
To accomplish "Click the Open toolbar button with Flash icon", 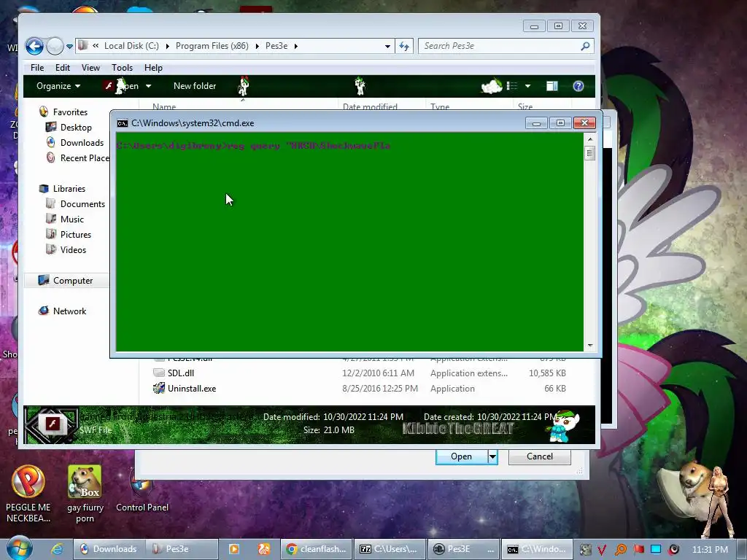I will [x=121, y=86].
